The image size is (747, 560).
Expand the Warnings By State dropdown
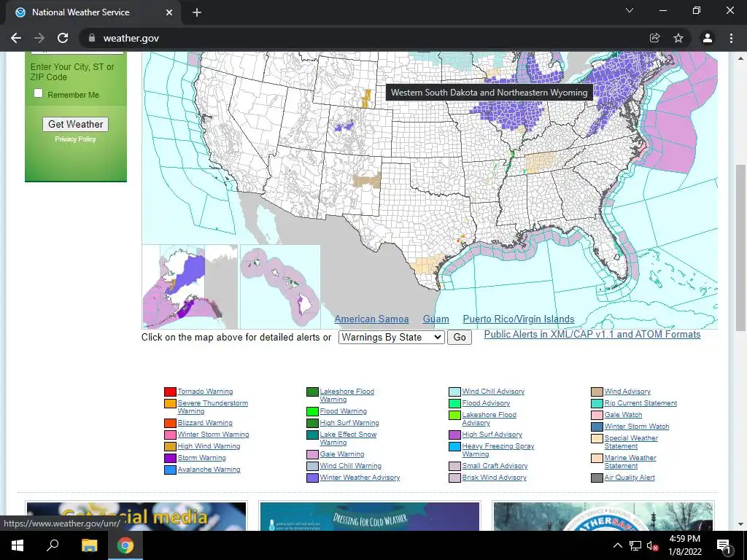[391, 337]
